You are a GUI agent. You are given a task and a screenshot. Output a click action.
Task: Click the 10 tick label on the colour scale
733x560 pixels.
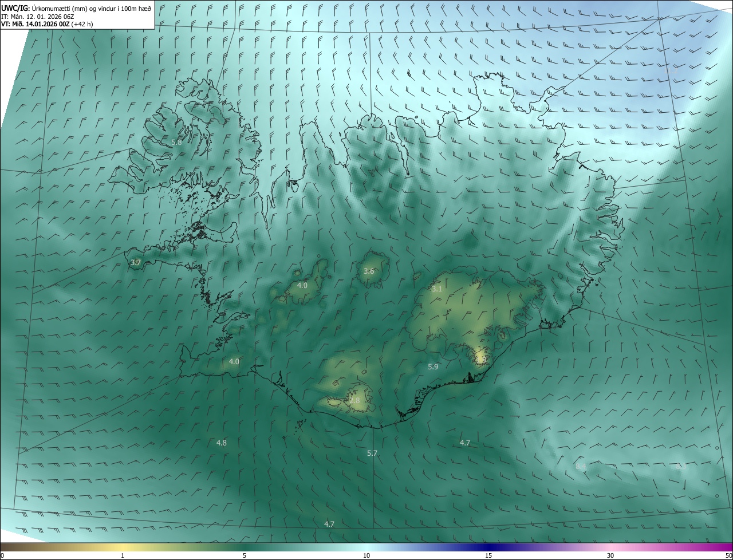(366, 556)
